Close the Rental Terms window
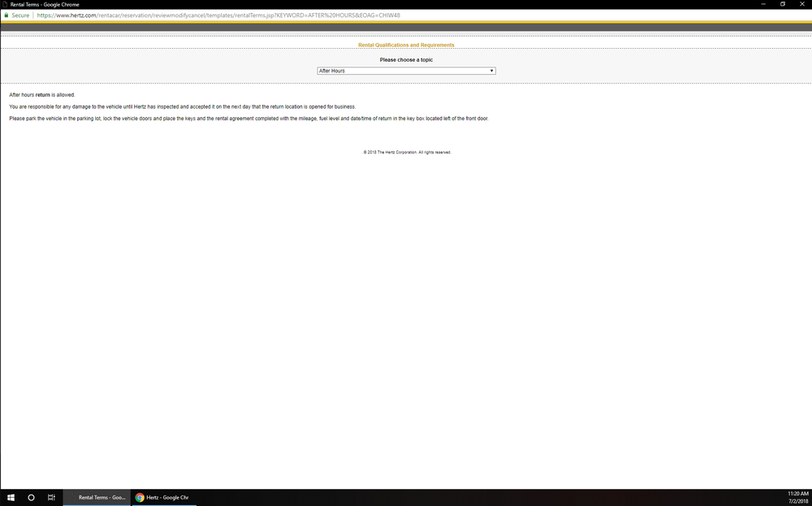 point(803,4)
